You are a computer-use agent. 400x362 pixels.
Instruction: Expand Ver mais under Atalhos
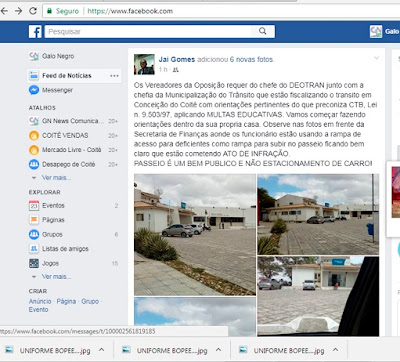[x=56, y=178]
